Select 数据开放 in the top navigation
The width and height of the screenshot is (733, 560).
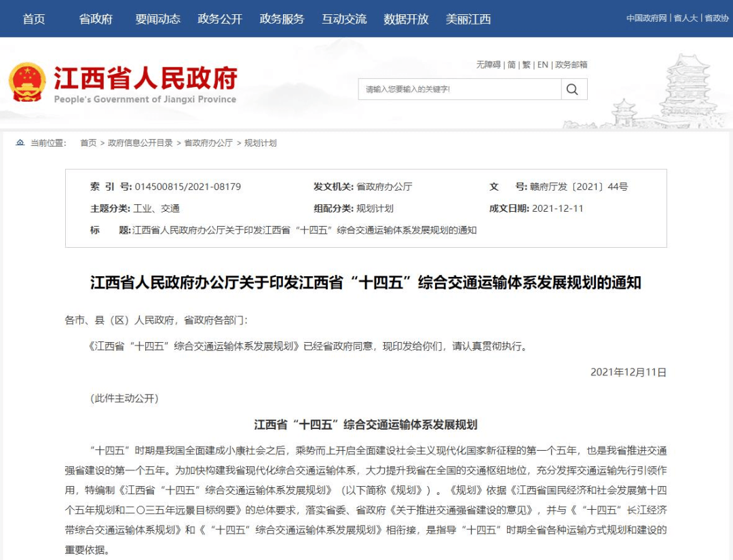pos(407,20)
